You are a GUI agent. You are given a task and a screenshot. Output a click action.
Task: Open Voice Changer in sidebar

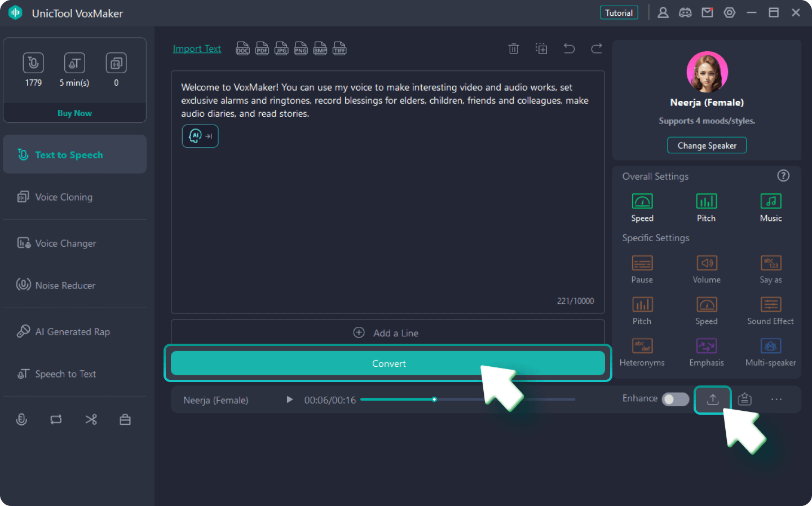coord(74,243)
